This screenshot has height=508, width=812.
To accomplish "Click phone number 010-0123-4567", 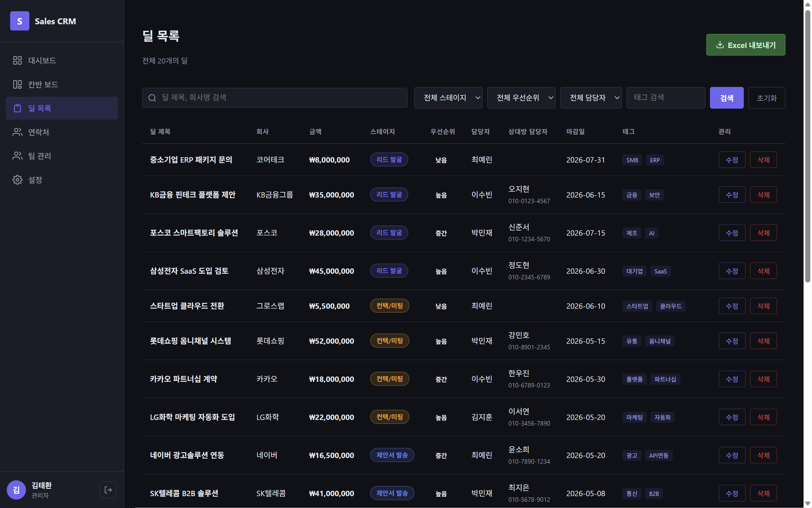I will [x=529, y=201].
